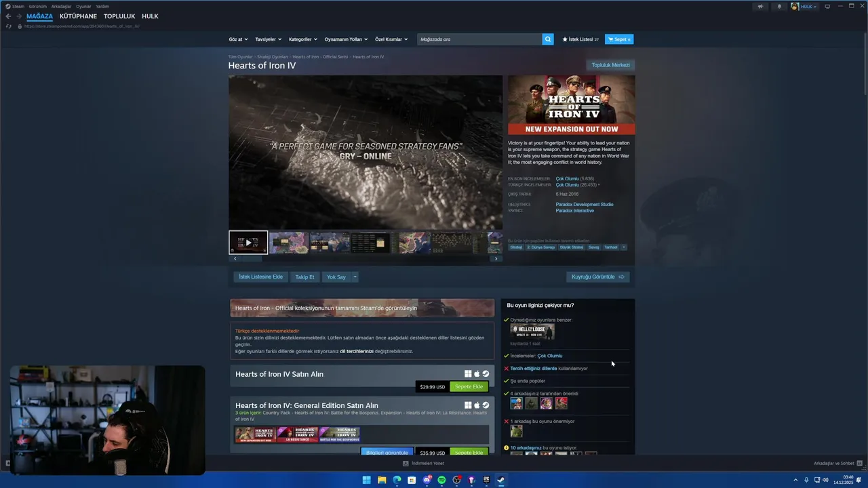Go back with the Steam back arrow

tap(8, 16)
